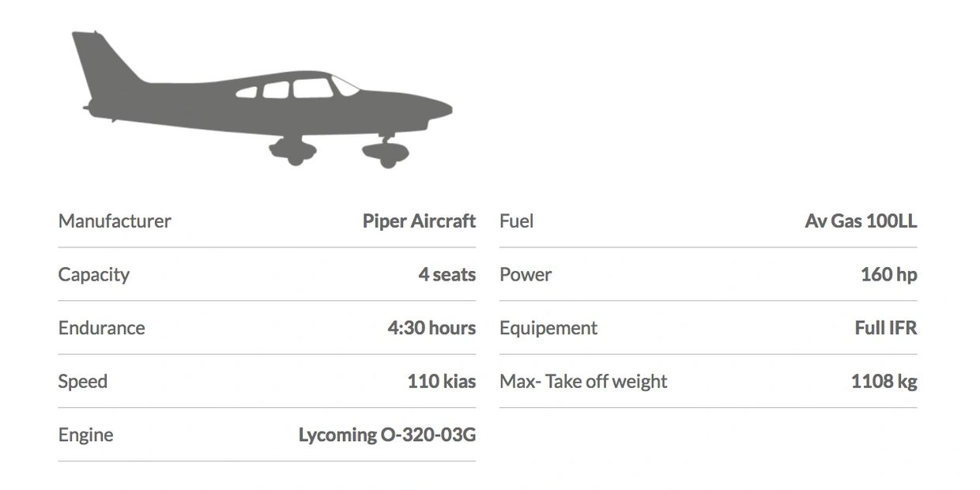The height and width of the screenshot is (490, 980).
Task: Click the Power row label
Action: 526,275
